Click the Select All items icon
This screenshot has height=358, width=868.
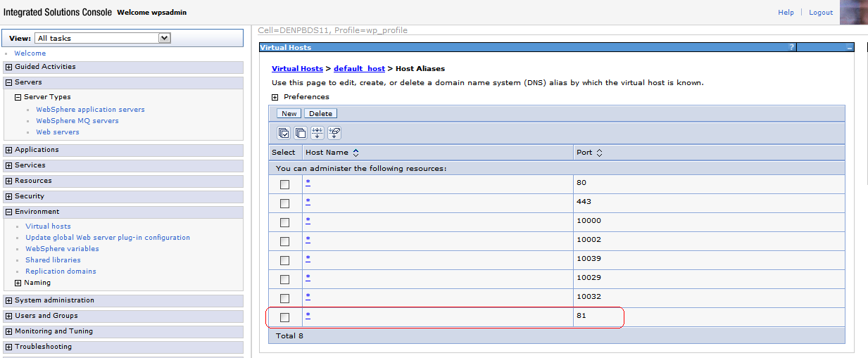click(x=284, y=133)
